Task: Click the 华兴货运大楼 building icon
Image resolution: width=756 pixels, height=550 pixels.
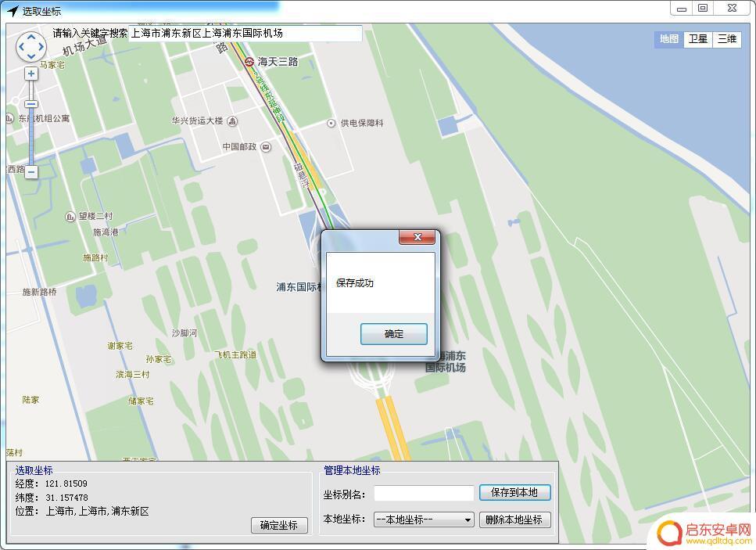Action: click(232, 120)
